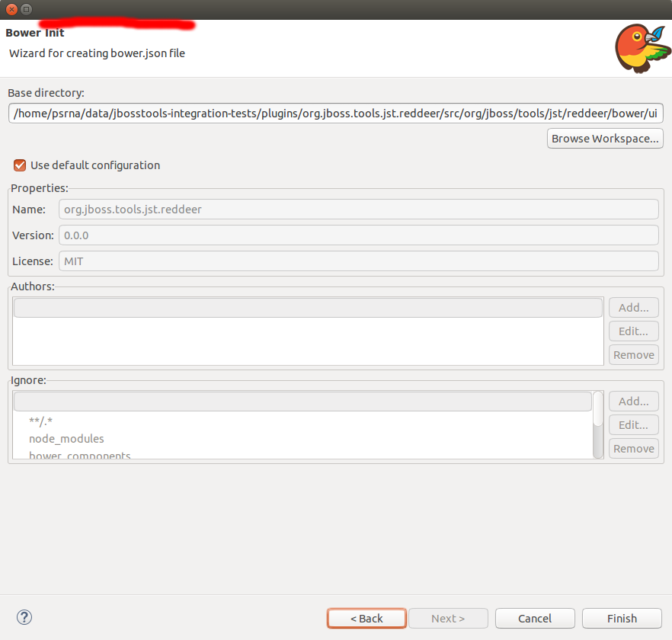Screen dimensions: 672x640
Task: Click Edit button in Ignore section
Action: [x=633, y=425]
